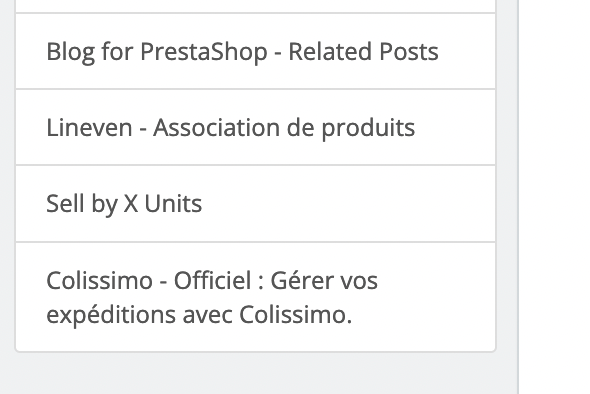Click the Association de produits text
Image resolution: width=590 pixels, height=394 pixels.
point(284,128)
